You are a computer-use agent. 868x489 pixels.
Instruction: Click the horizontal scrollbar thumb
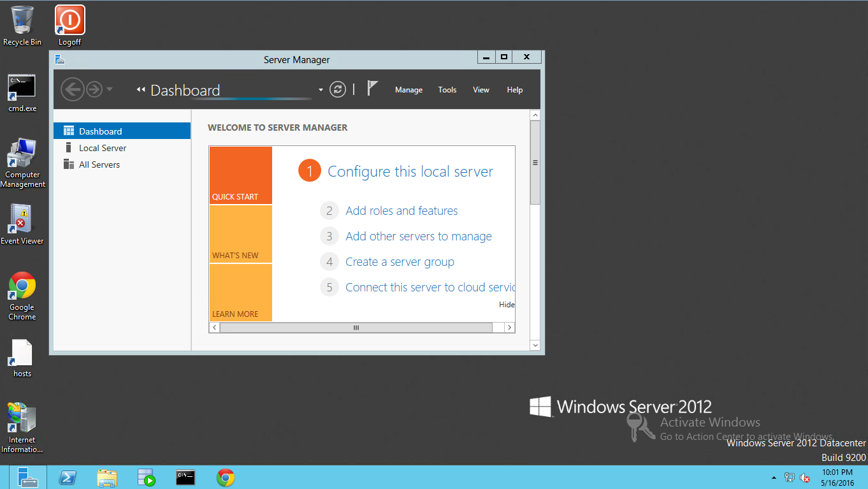[356, 328]
